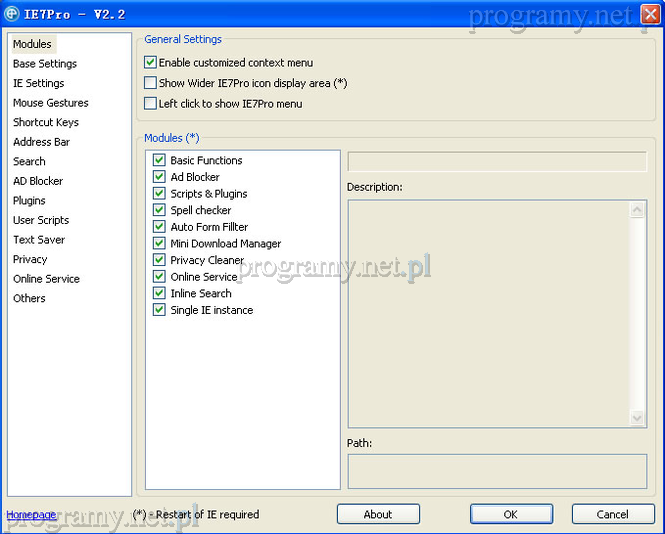Select Privacy in the left list

pos(30,259)
